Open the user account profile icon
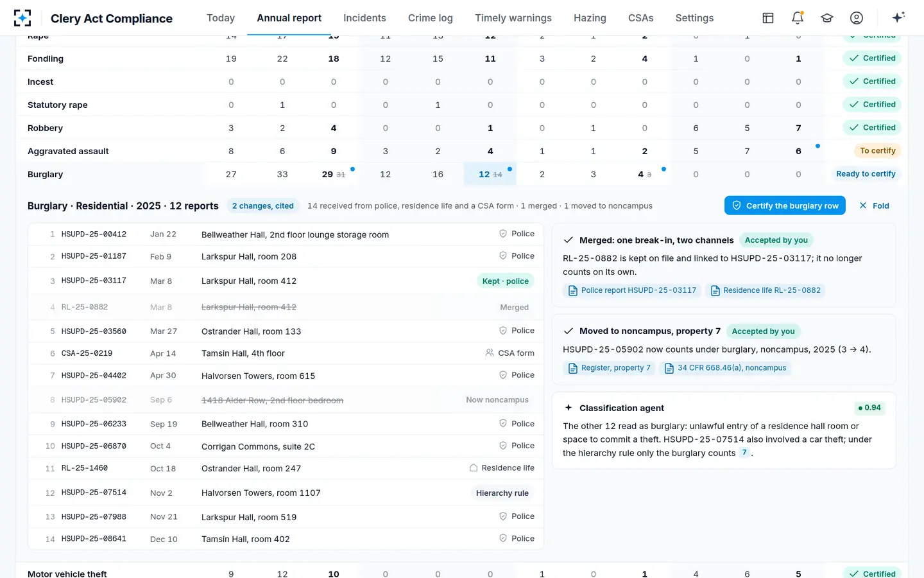Screen dimensions: 924x578 point(857,18)
